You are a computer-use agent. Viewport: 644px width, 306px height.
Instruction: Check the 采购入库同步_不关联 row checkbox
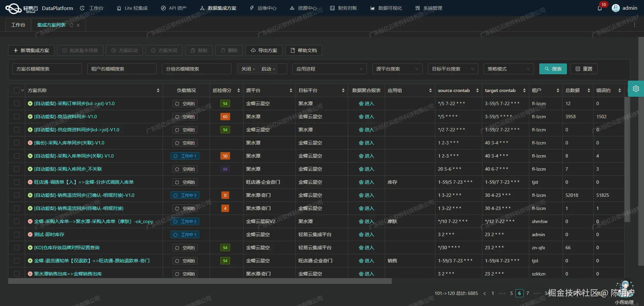(x=17, y=169)
